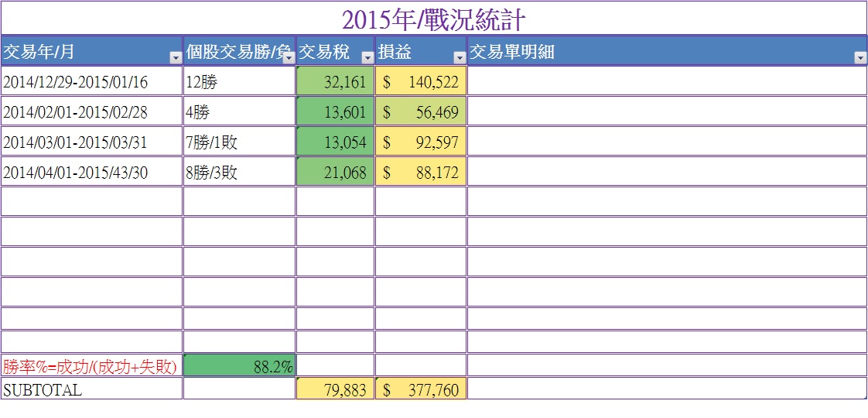Expand the 交易稅 column filter arrow
Screen dimensions: 868x418
pyautogui.click(x=367, y=57)
